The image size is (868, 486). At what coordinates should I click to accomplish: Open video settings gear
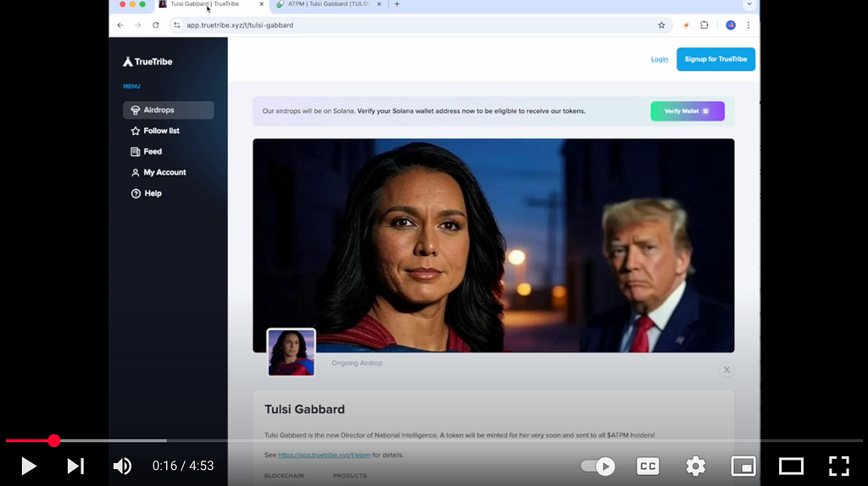point(695,466)
